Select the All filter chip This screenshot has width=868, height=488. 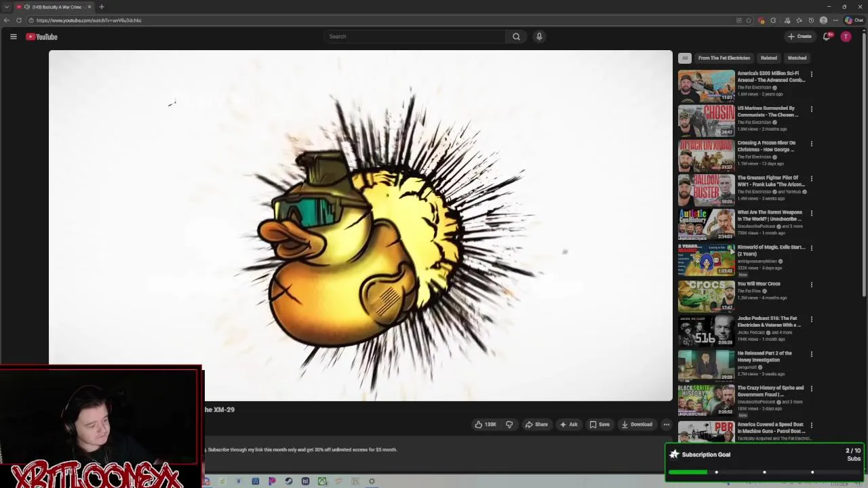pos(685,58)
